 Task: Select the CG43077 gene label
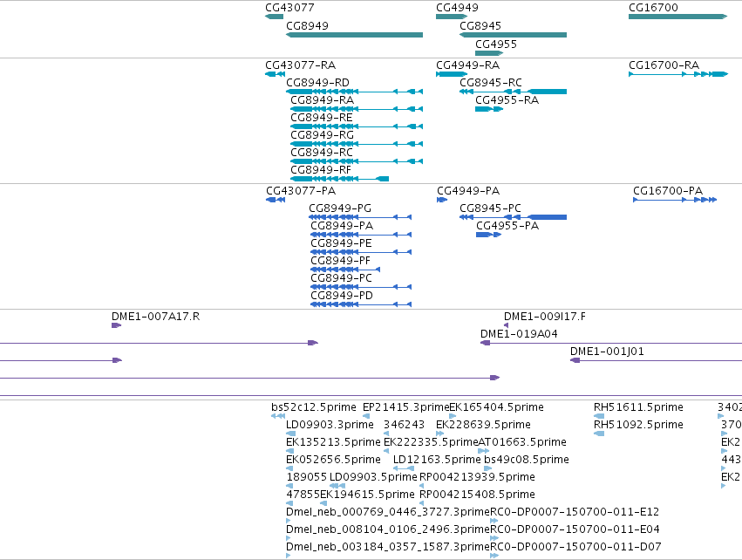[x=289, y=8]
